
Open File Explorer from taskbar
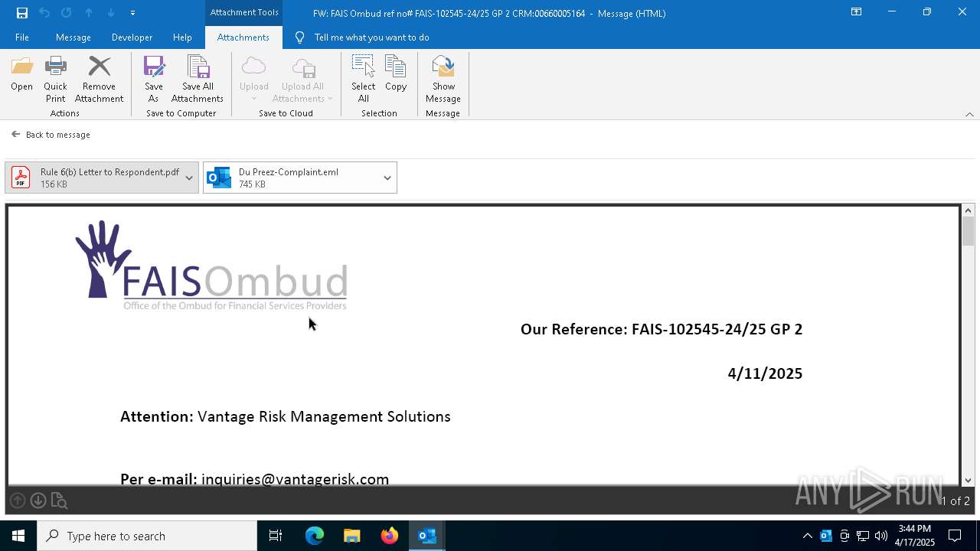click(x=351, y=536)
